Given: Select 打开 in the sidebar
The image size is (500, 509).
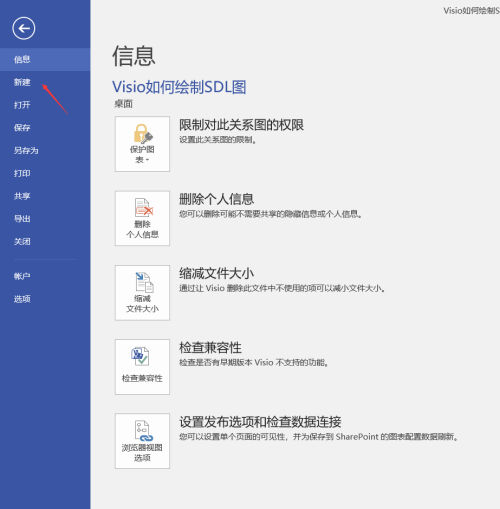Looking at the screenshot, I should [45, 105].
